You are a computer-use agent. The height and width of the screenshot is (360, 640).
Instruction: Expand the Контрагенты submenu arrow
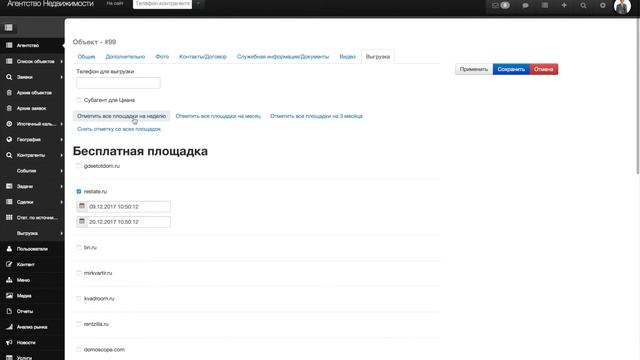click(x=62, y=155)
